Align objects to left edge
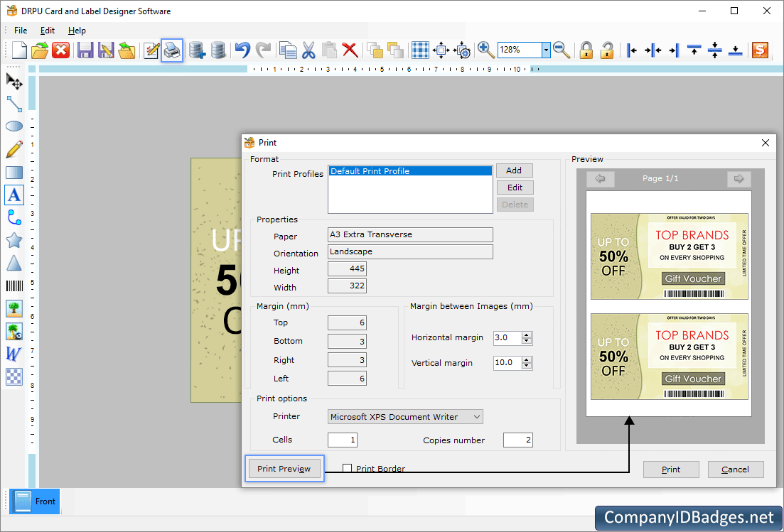 [632, 50]
